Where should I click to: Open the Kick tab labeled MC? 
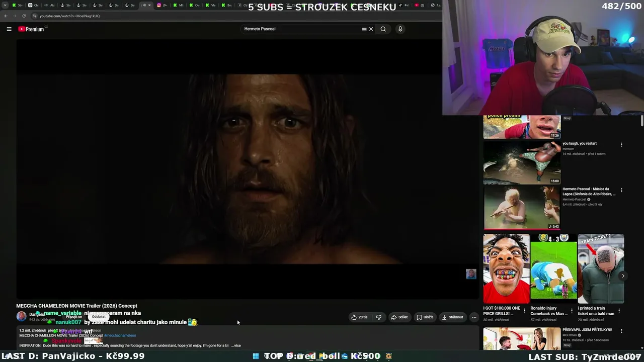(x=178, y=5)
